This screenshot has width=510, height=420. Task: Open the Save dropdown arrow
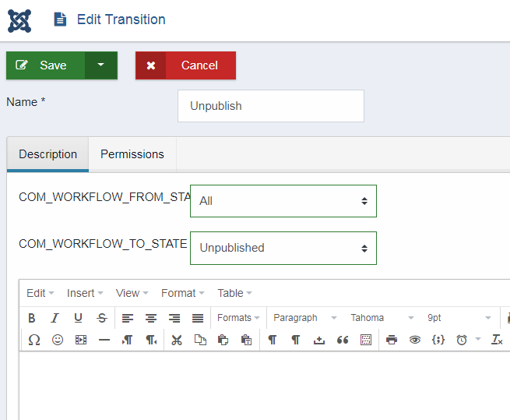pos(101,65)
